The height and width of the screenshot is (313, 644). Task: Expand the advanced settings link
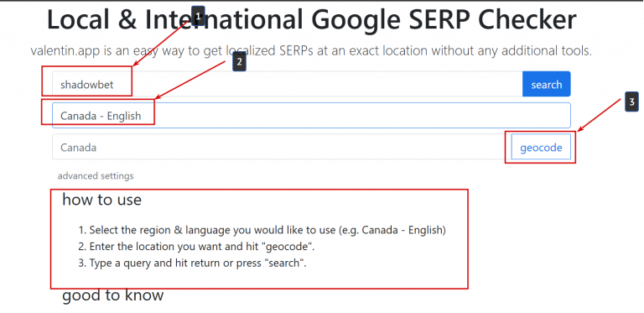pos(96,176)
